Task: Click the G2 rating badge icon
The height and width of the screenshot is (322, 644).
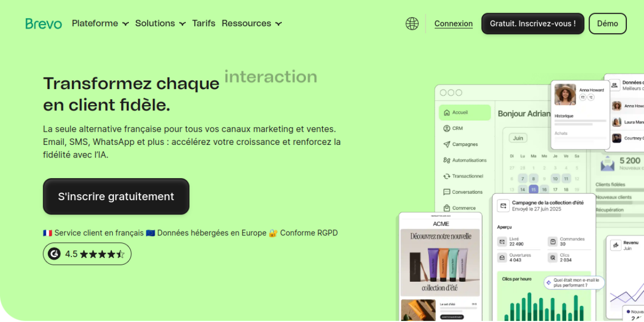Action: pos(54,254)
